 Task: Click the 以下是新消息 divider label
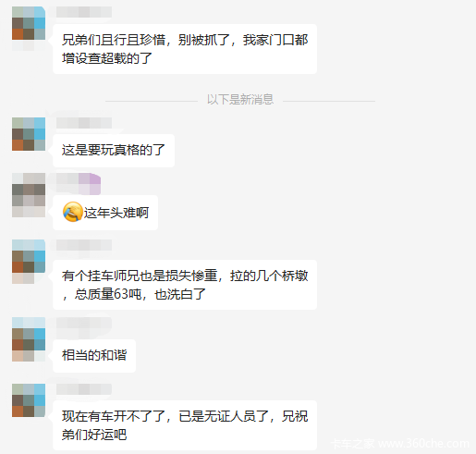tap(240, 99)
